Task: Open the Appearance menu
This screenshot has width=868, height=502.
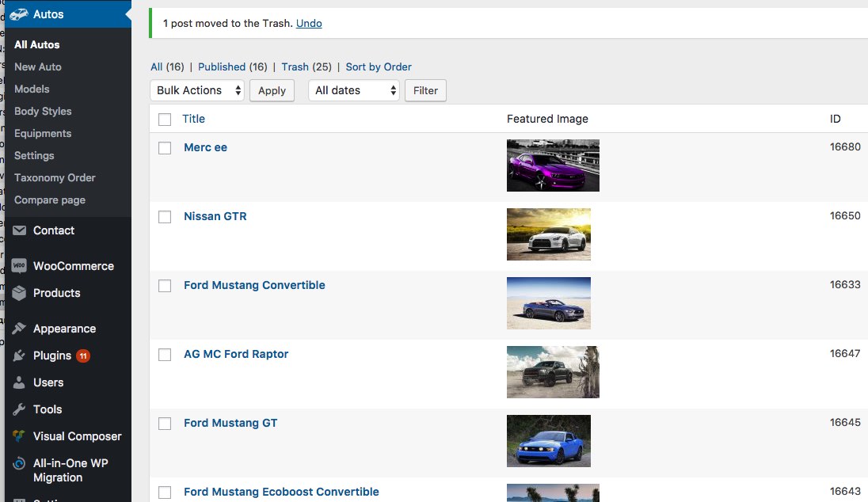Action: (64, 329)
